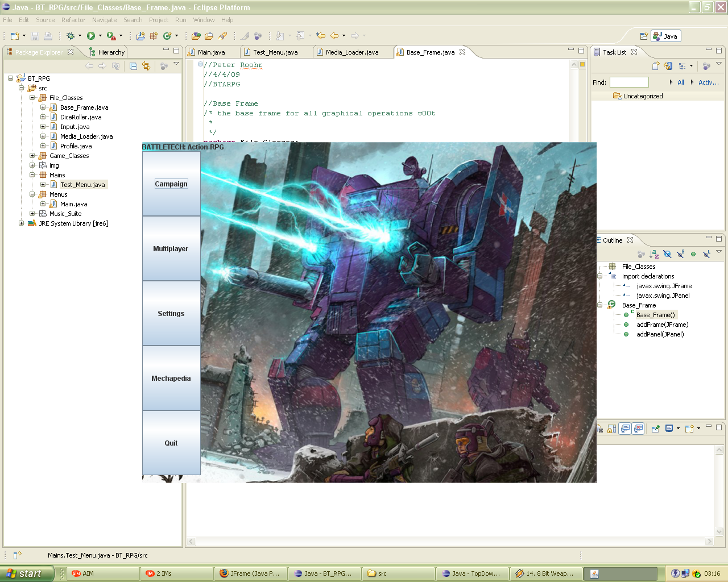The width and height of the screenshot is (728, 582).
Task: Open the File menu
Action: coord(7,20)
